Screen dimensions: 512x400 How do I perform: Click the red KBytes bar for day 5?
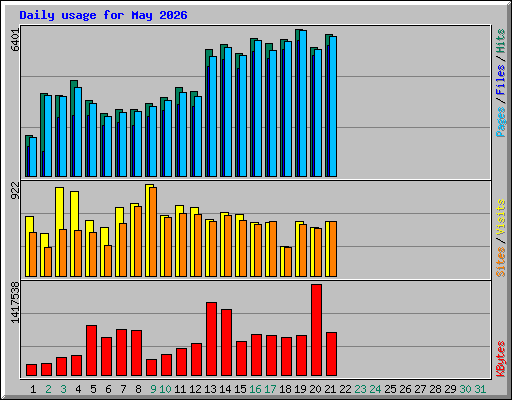[x=91, y=351]
